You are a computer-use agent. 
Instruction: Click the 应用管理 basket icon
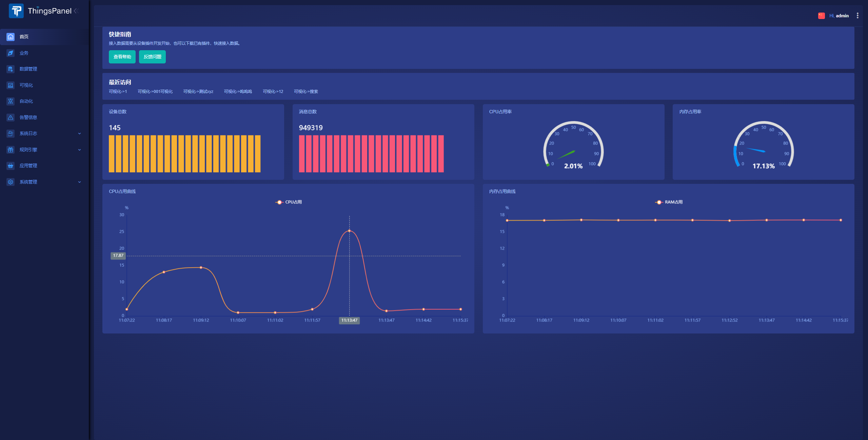pos(11,166)
